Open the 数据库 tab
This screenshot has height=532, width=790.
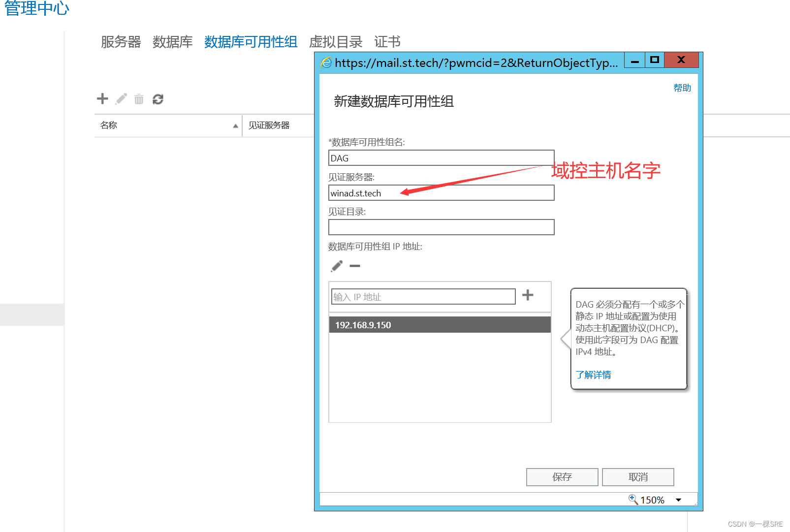[x=173, y=42]
